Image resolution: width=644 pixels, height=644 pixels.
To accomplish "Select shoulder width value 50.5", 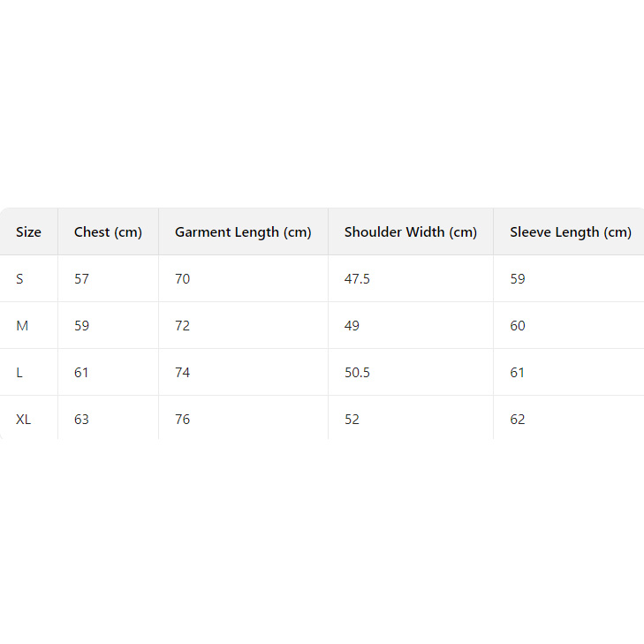I will point(357,373).
